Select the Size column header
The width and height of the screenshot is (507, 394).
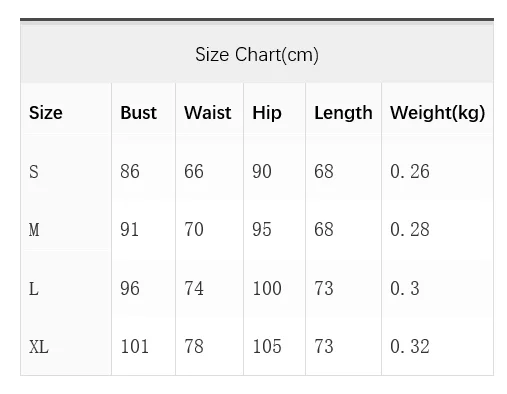point(46,113)
